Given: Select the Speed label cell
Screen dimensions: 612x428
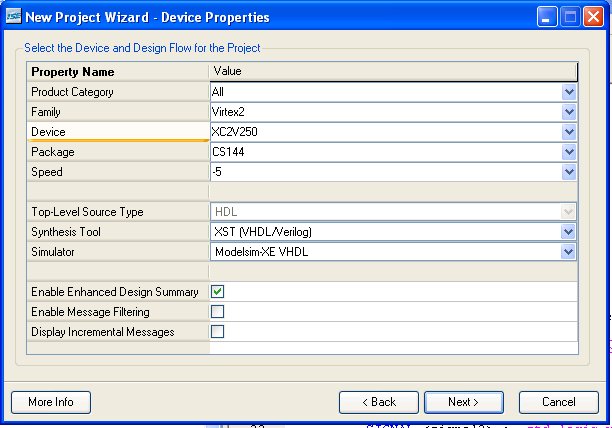Looking at the screenshot, I should click(118, 172).
